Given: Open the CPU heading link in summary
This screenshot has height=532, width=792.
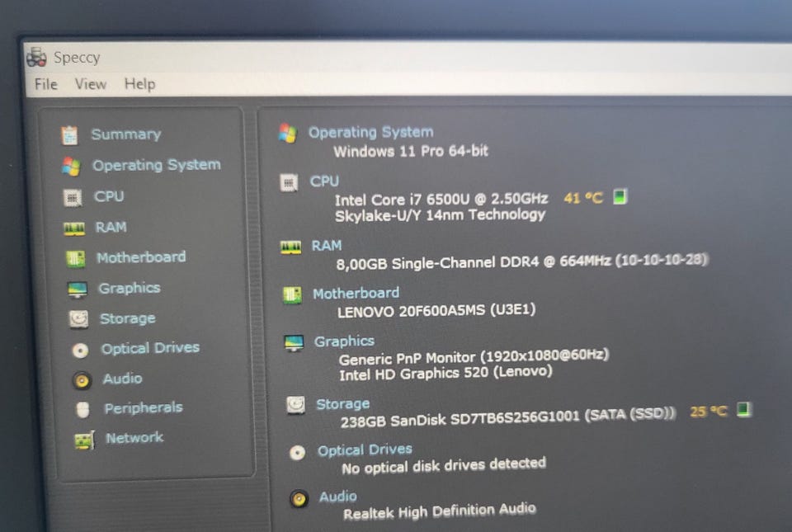Looking at the screenshot, I should (x=324, y=181).
